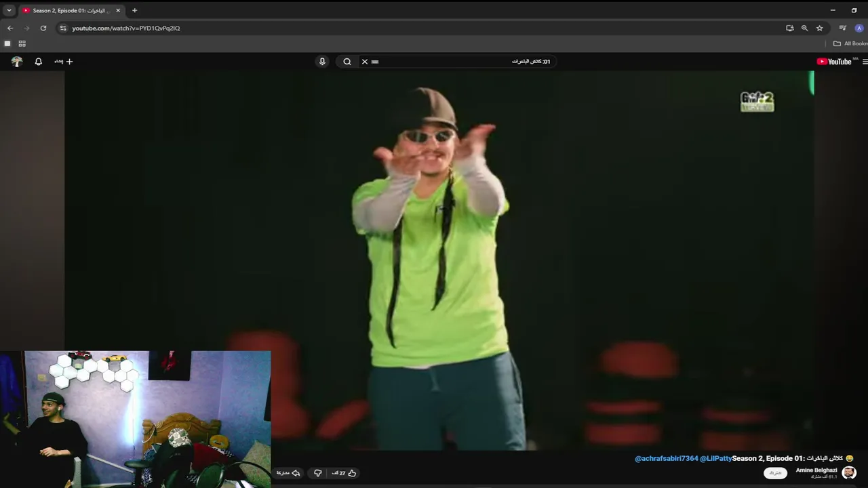Install app icon in address bar

point(789,28)
